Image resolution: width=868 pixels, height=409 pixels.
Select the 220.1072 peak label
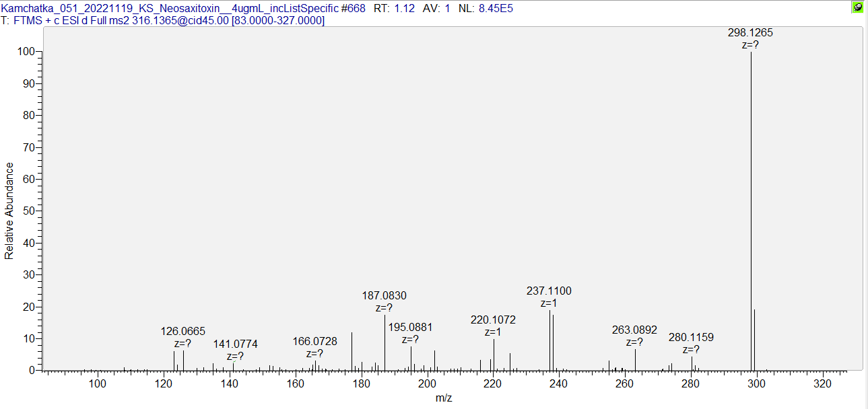pos(493,320)
